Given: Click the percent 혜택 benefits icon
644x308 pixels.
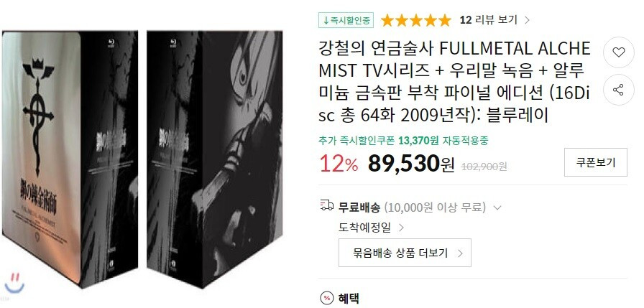Looking at the screenshot, I should point(326,298).
